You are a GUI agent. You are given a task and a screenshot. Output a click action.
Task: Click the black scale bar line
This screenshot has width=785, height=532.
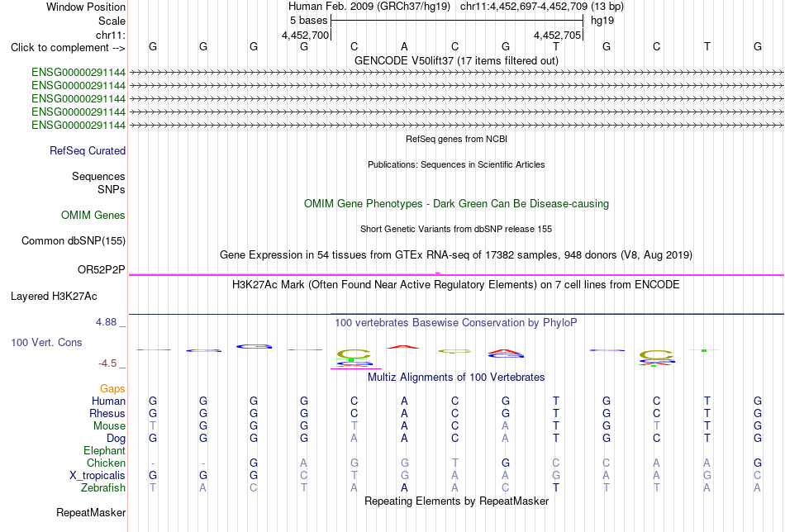[457, 21]
